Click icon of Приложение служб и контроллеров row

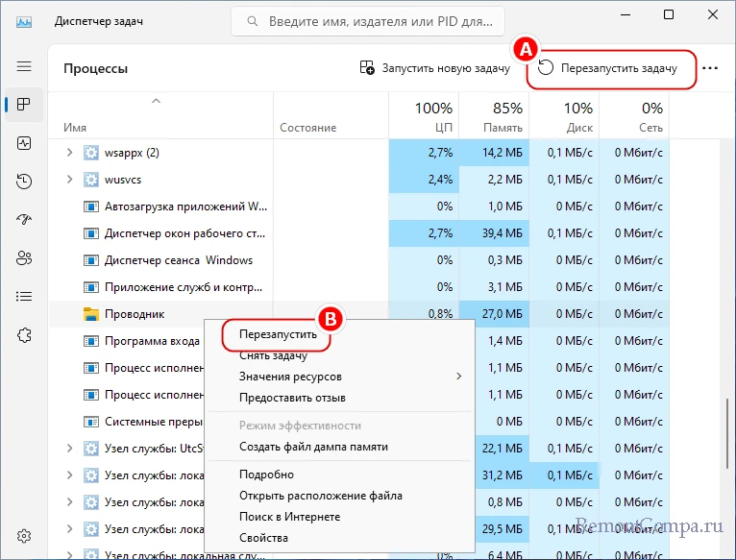[x=91, y=287]
